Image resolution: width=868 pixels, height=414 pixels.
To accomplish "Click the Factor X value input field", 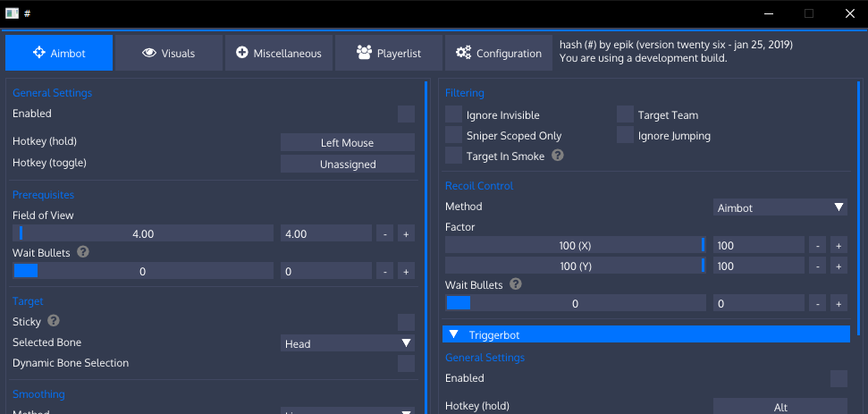I will pos(758,245).
